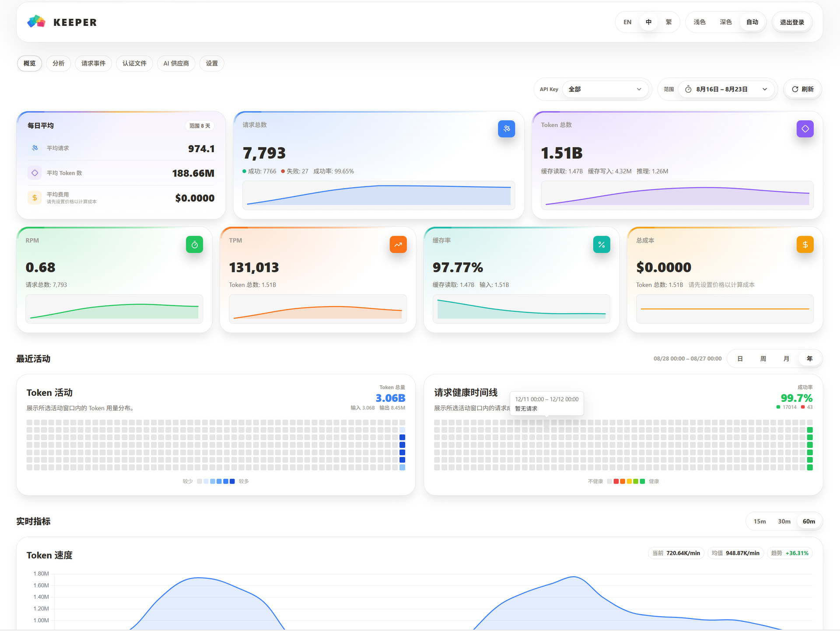Viewport: 840px width, 631px height.
Task: Click the clock icon in date range selector
Action: pos(688,89)
